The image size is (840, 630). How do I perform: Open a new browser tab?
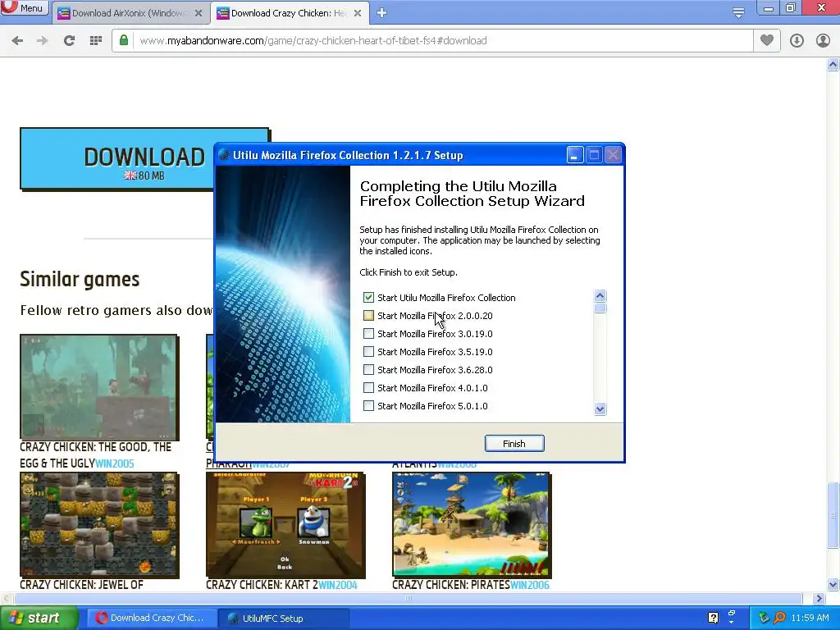[x=381, y=13]
